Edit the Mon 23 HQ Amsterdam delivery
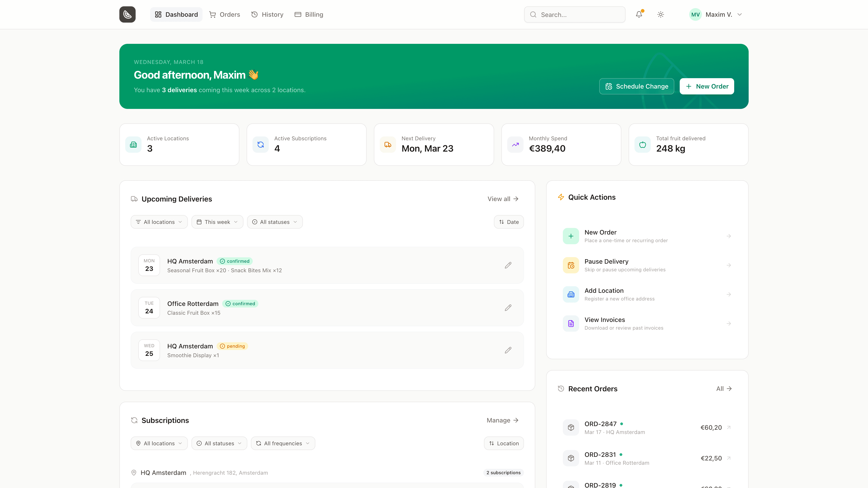868x488 pixels. [508, 265]
